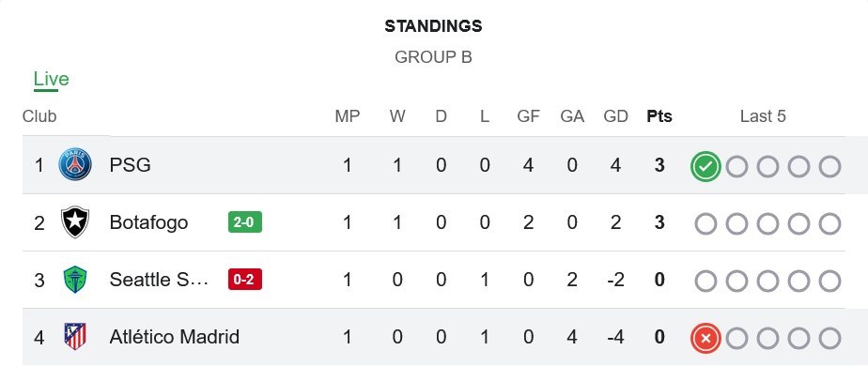Open Botafogo's live 2-0 score badge
This screenshot has width=868, height=381.
click(245, 222)
